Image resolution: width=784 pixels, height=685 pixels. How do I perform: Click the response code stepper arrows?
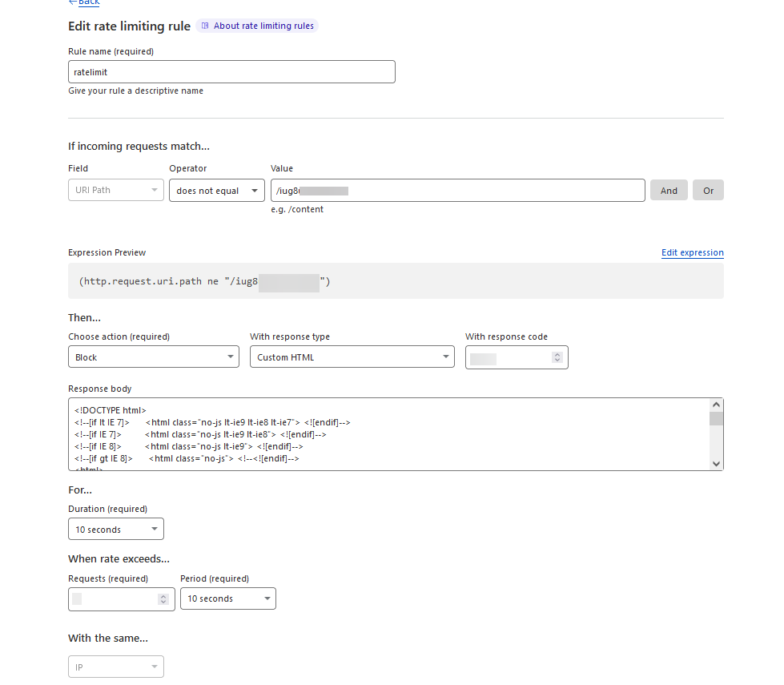(557, 357)
